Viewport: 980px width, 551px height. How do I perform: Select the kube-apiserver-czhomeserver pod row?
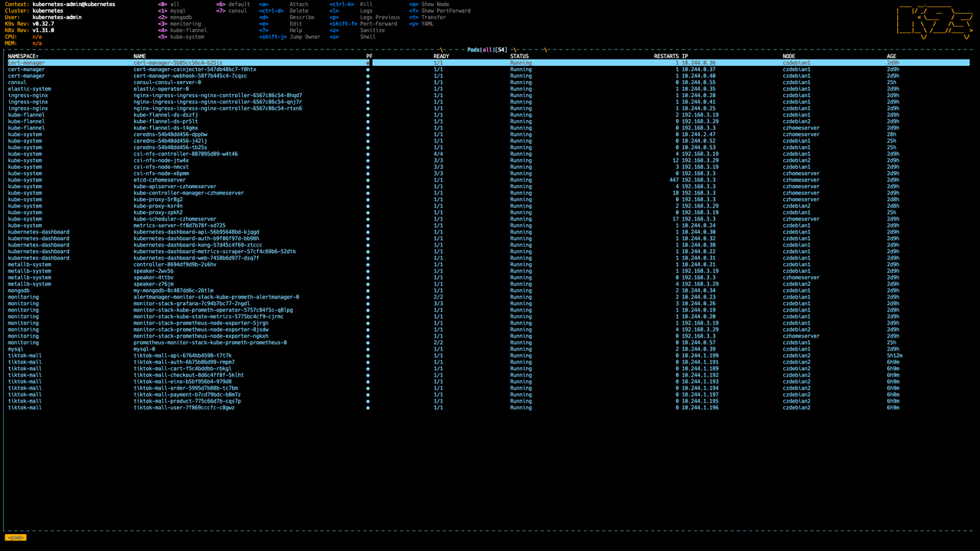point(175,186)
